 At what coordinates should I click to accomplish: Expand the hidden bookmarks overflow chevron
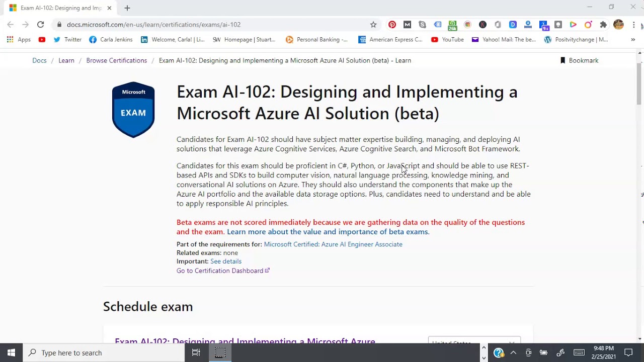(x=633, y=39)
